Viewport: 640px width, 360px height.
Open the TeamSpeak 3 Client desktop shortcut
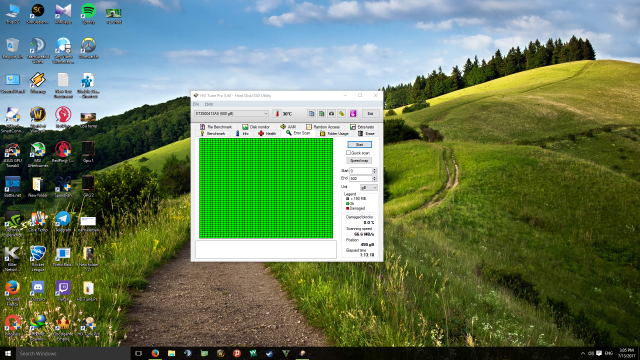point(38,51)
